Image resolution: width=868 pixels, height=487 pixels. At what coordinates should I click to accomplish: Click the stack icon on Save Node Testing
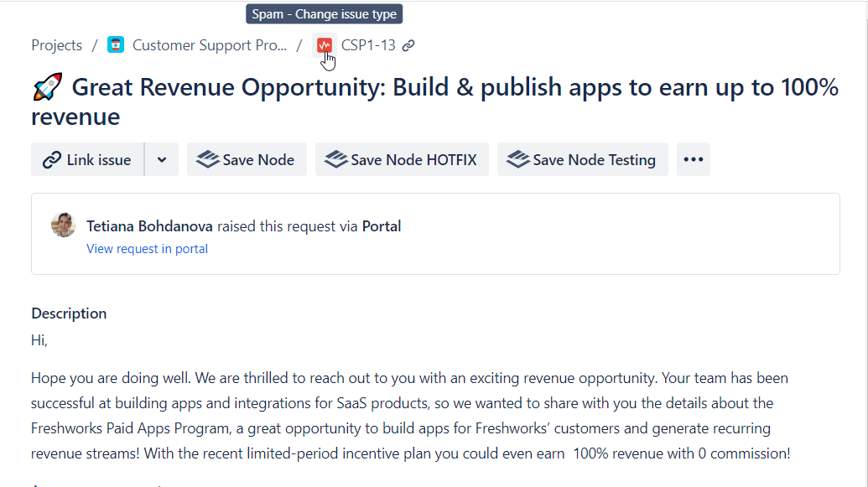(x=519, y=159)
